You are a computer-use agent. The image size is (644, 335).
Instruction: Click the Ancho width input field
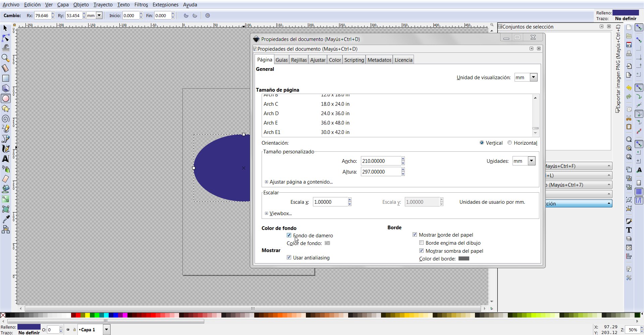tap(380, 161)
